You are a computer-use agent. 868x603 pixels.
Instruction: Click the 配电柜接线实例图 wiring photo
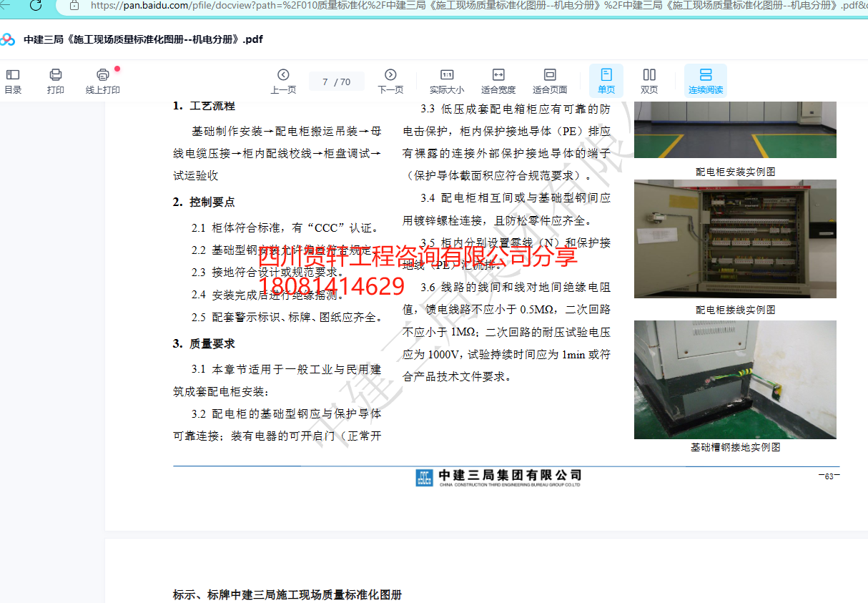pyautogui.click(x=735, y=238)
